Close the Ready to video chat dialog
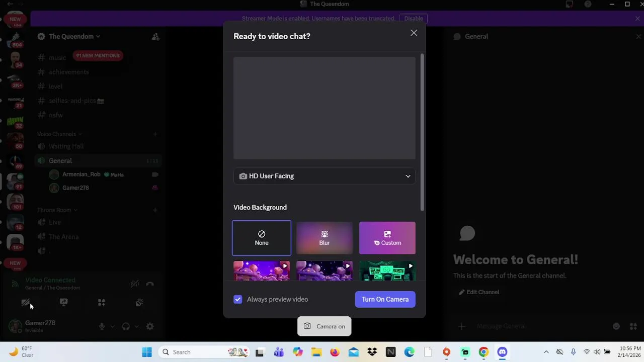This screenshot has width=644, height=362. (414, 33)
